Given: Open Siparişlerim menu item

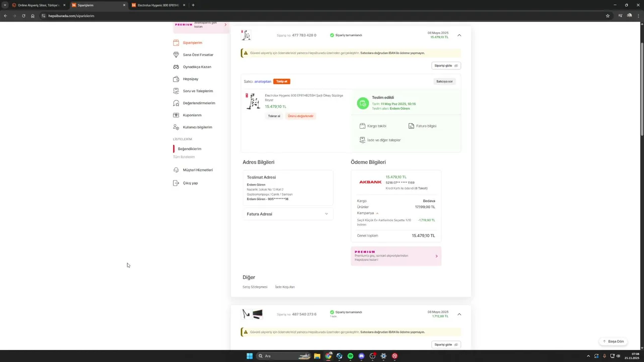Looking at the screenshot, I should coord(192,43).
